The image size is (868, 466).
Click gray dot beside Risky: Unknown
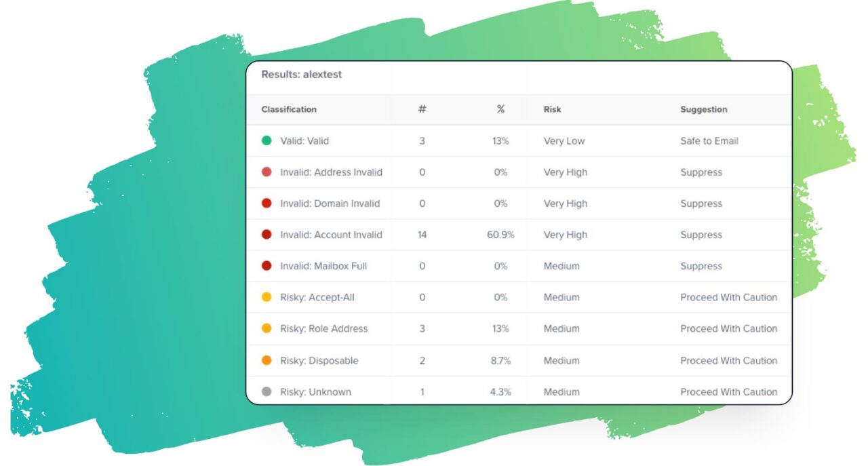[267, 391]
